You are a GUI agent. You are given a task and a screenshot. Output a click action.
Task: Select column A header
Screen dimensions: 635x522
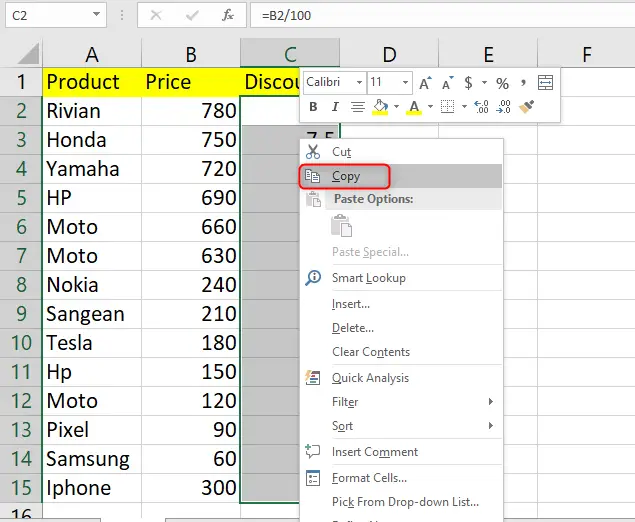pos(92,54)
